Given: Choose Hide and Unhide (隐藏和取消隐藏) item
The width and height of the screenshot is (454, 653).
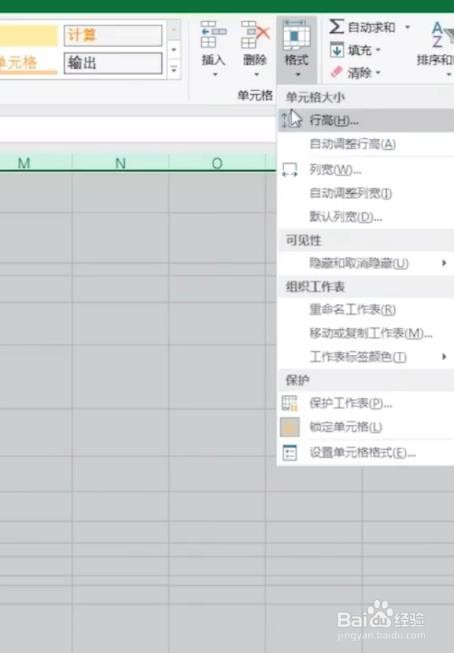Looking at the screenshot, I should (x=366, y=263).
